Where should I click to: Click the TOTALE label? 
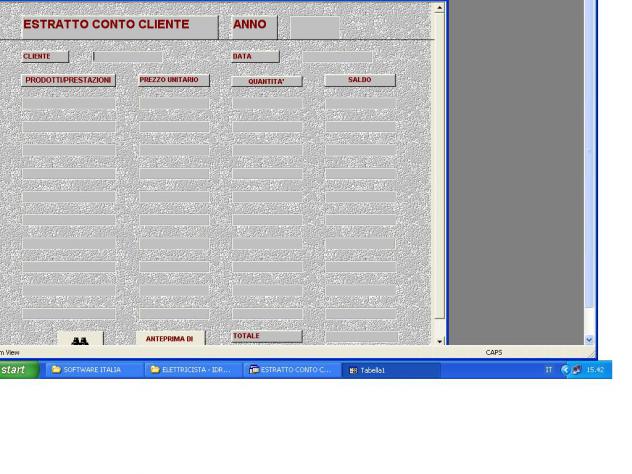pos(267,336)
